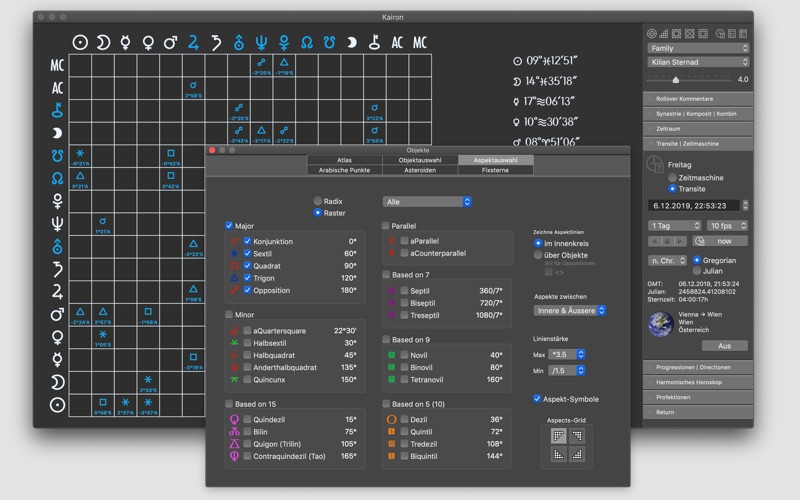
Task: Click the North Node symbol in header row
Action: (x=306, y=42)
